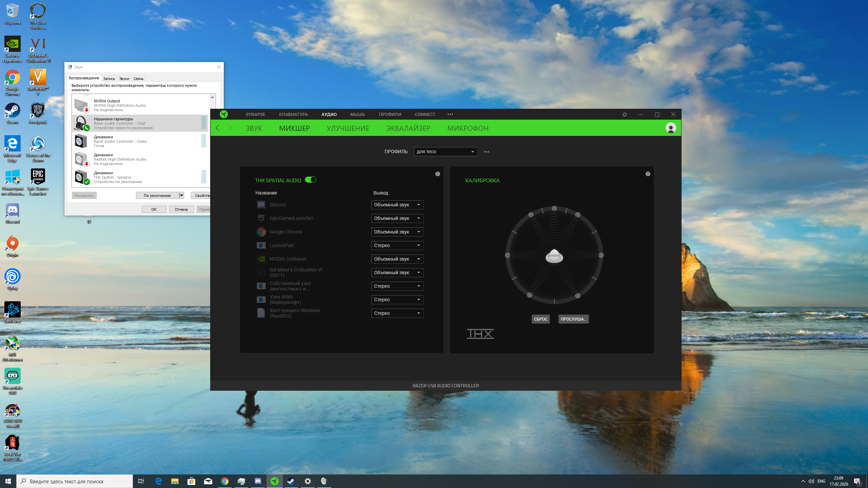
Task: Expand the profile dropdown
Action: (x=446, y=152)
